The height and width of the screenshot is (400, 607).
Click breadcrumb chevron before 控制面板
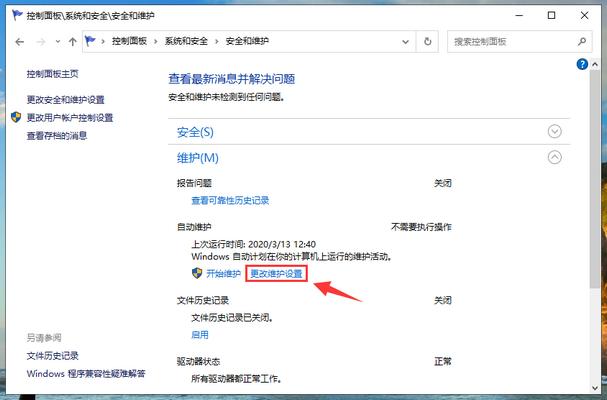point(103,41)
